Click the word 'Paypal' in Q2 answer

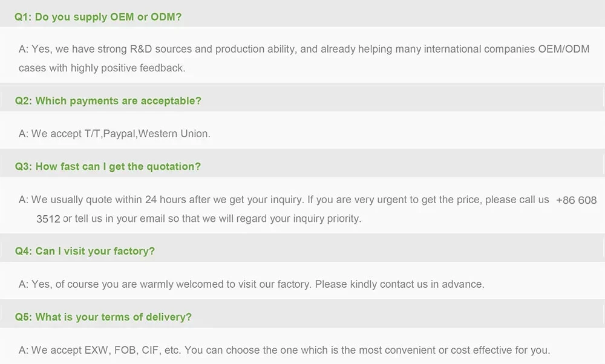click(x=120, y=134)
